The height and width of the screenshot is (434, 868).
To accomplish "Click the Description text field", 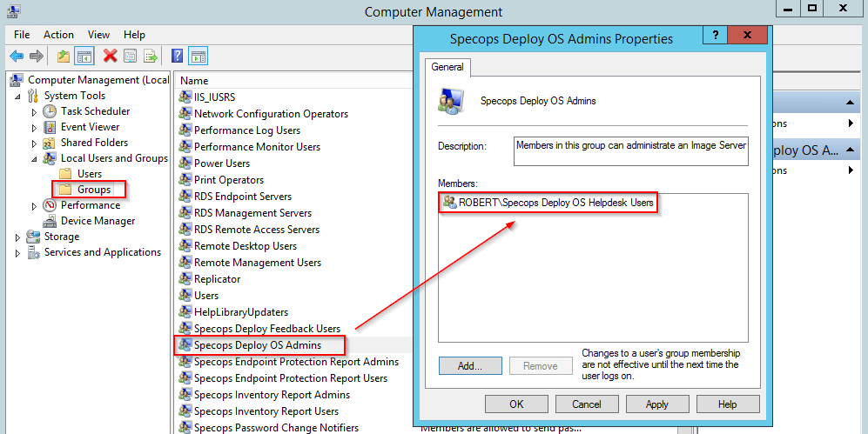I will click(x=631, y=151).
